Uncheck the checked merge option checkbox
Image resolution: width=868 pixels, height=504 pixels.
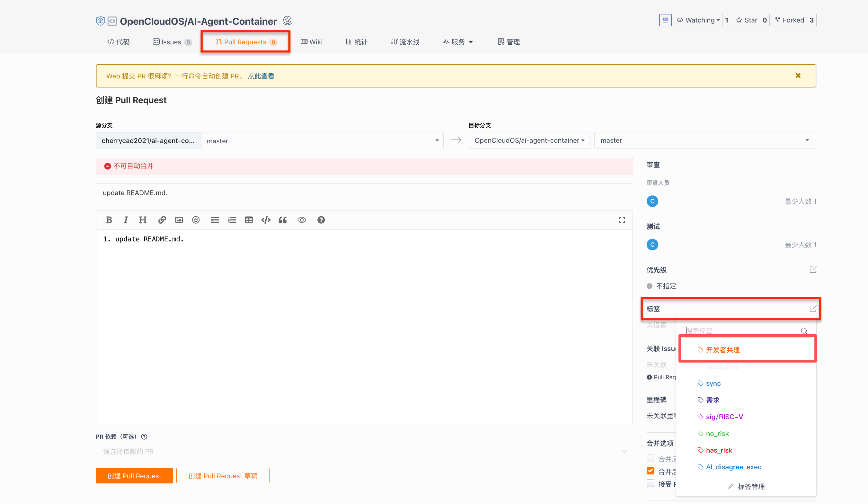[x=650, y=471]
